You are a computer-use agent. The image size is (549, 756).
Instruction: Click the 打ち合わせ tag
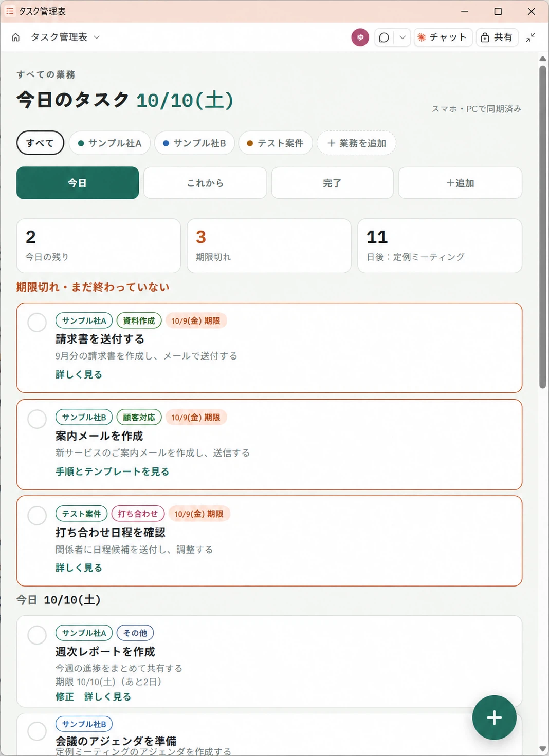point(138,514)
